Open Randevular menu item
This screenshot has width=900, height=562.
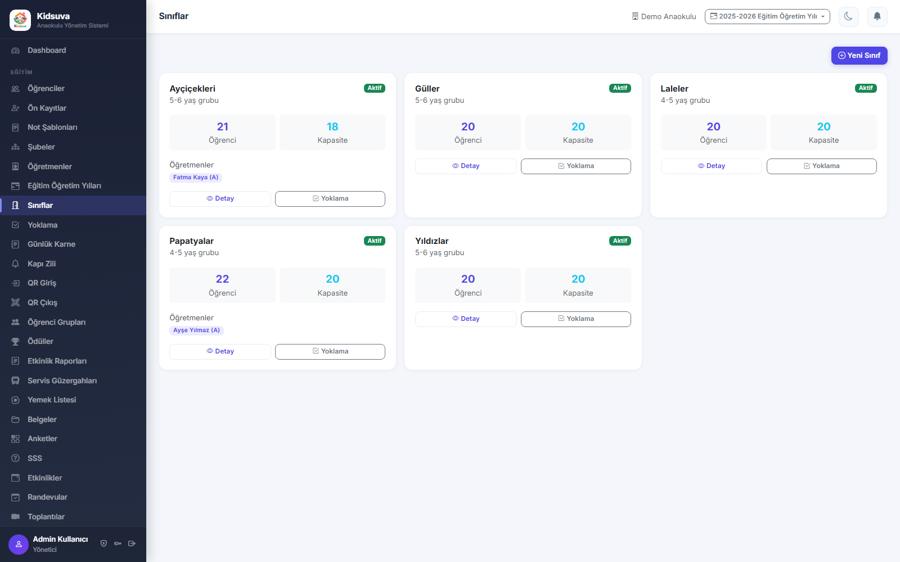[73, 497]
